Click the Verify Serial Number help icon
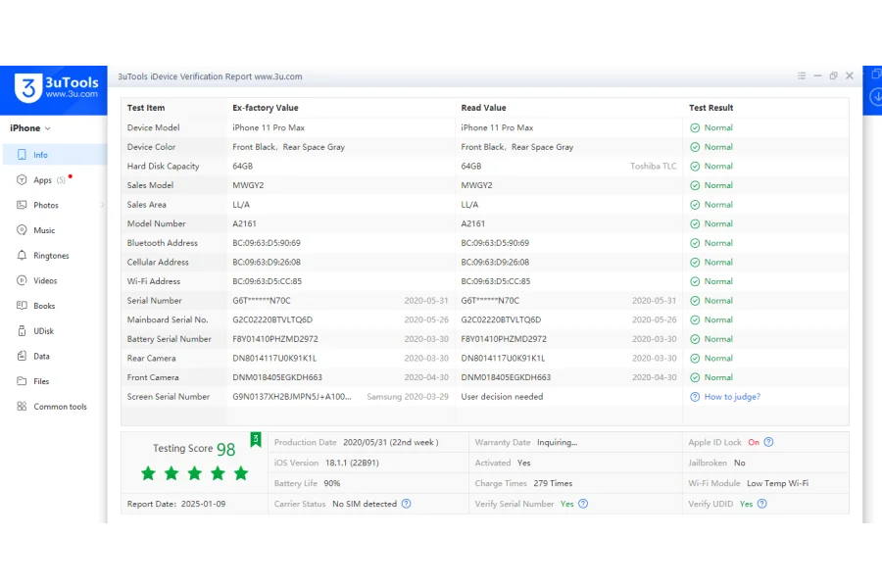 point(583,504)
